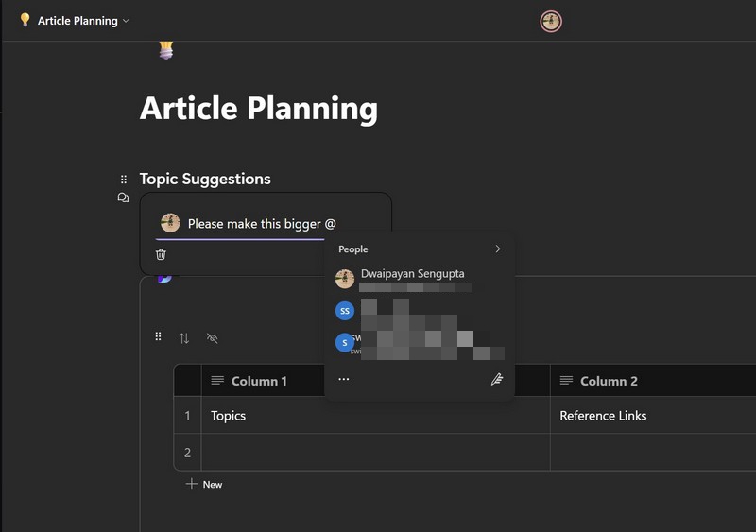Click empty Column 1 cell in row 2

(375, 453)
